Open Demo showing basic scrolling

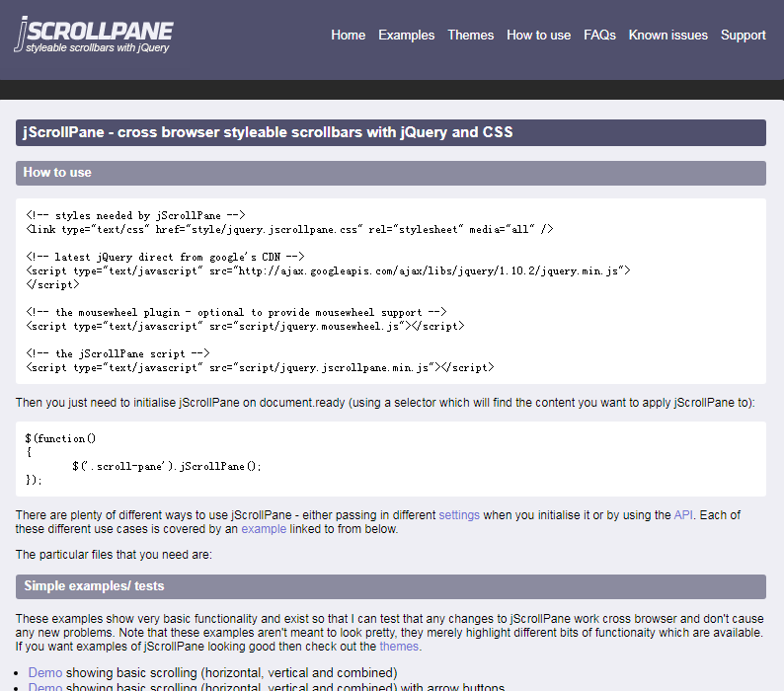pos(45,673)
